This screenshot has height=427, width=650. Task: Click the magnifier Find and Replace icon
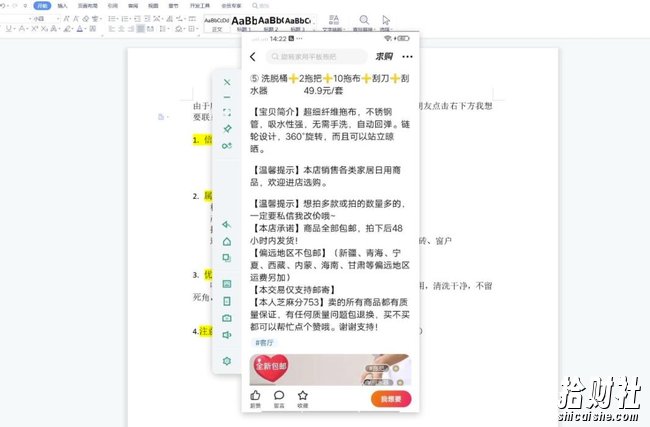[364, 20]
